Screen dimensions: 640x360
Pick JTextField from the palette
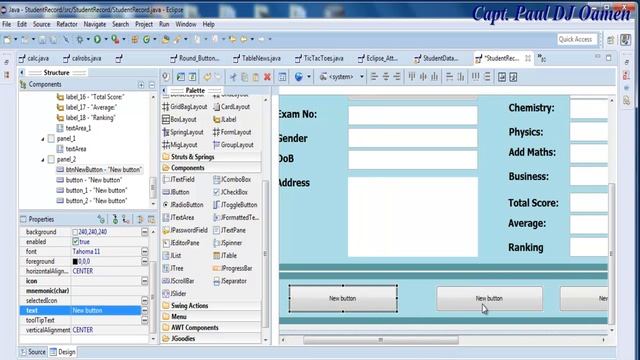pyautogui.click(x=178, y=179)
